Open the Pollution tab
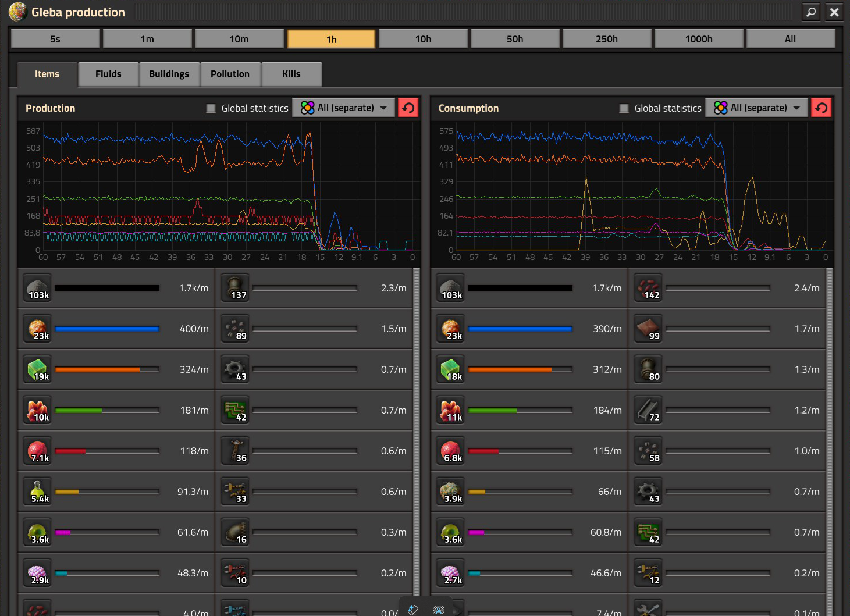The width and height of the screenshot is (850, 616). 230,74
